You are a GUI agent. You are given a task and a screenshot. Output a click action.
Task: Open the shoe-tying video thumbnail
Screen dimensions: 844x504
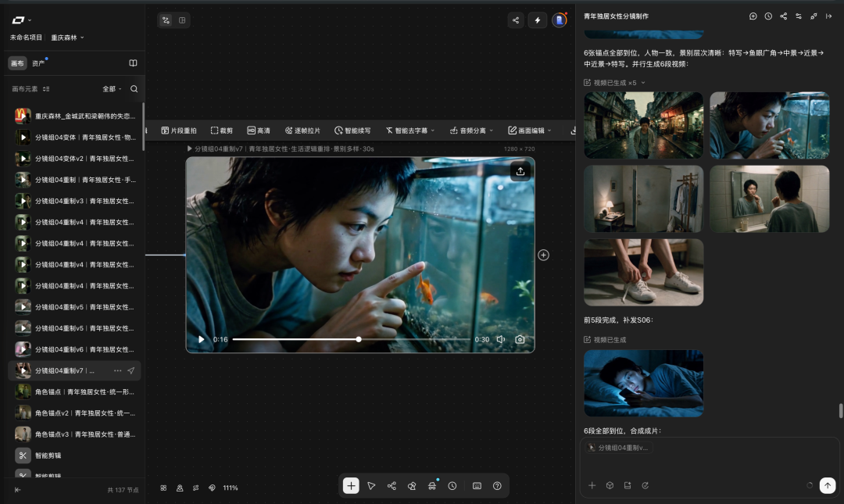click(643, 273)
